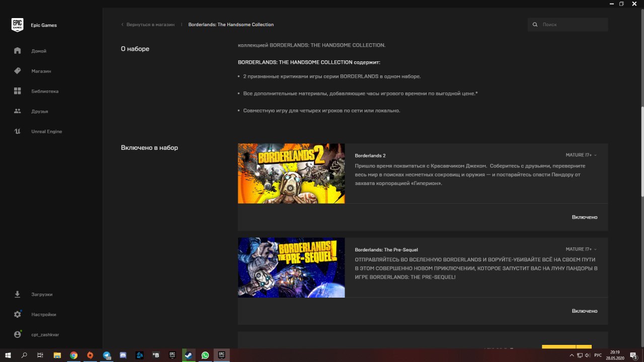Screen dimensions: 644x362
Task: Open Battle.net from the taskbar
Action: 139,355
